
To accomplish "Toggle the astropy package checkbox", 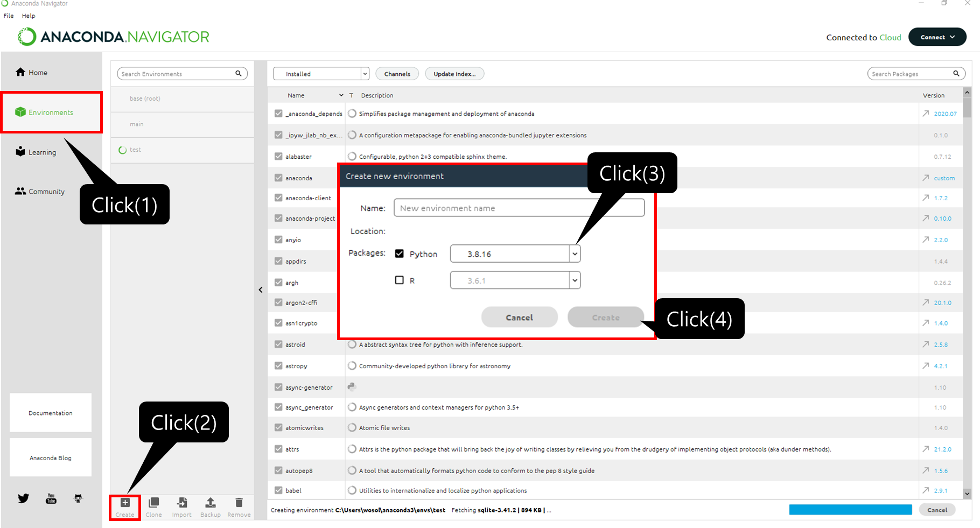I will (x=278, y=365).
